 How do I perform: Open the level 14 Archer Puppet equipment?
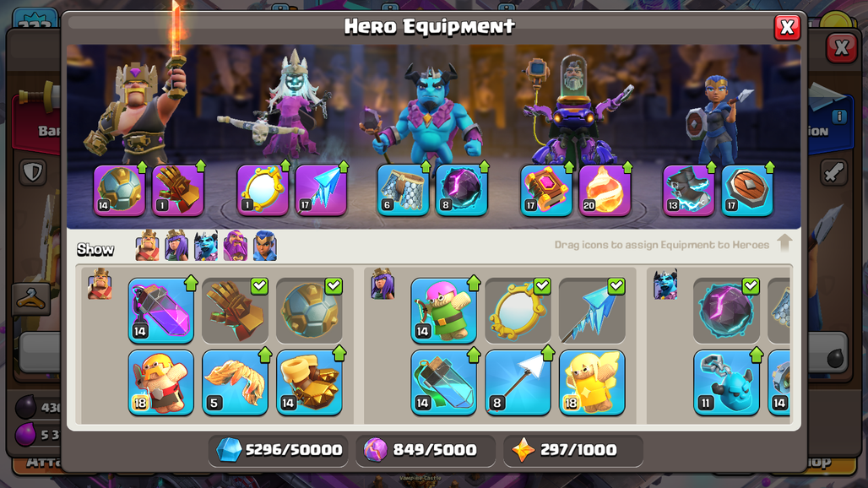444,311
